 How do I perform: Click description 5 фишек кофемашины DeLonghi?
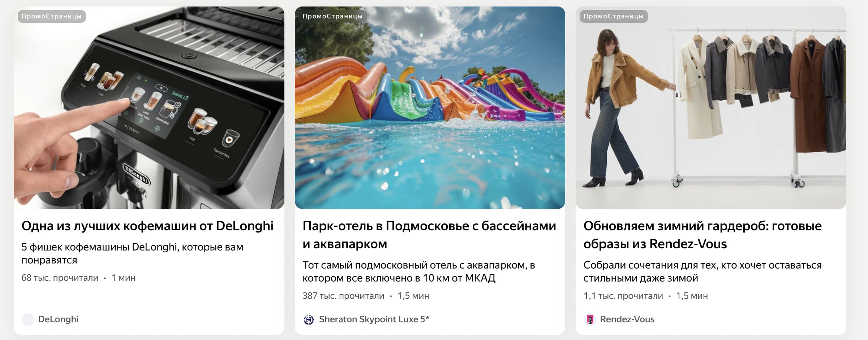tap(132, 253)
